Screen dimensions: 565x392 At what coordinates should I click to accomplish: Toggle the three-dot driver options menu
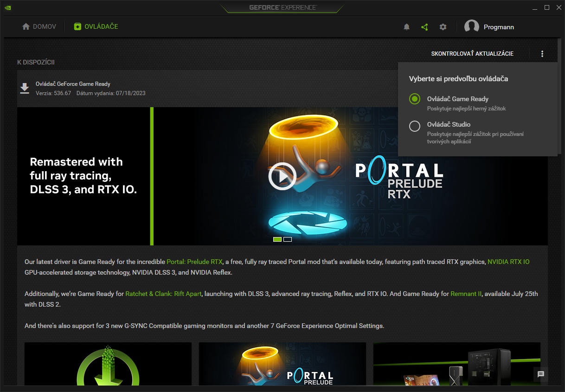tap(542, 54)
